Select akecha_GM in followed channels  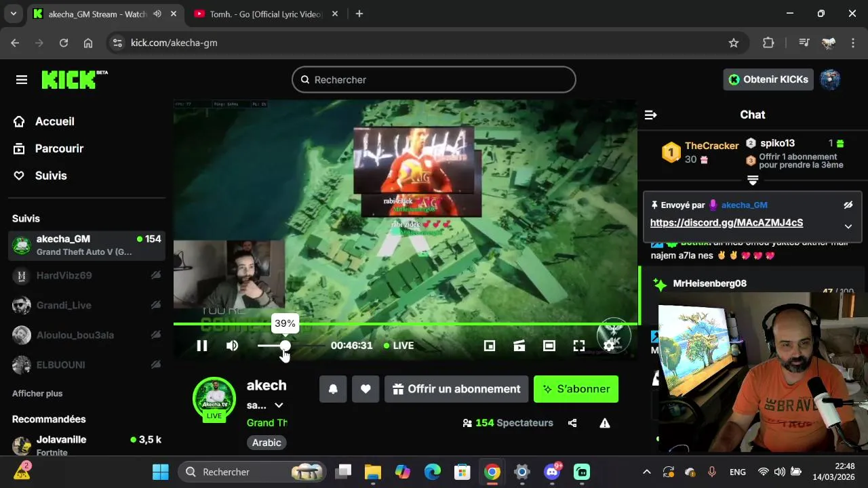87,245
